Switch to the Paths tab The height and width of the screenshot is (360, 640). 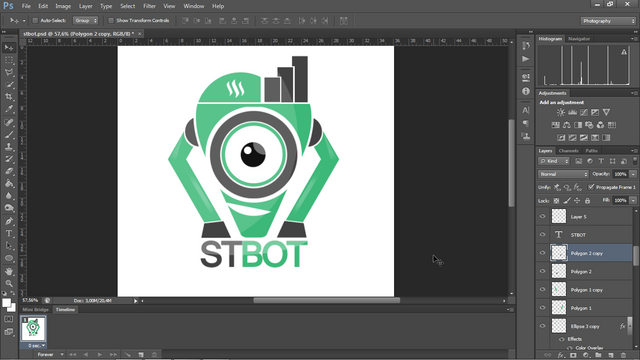[591, 151]
